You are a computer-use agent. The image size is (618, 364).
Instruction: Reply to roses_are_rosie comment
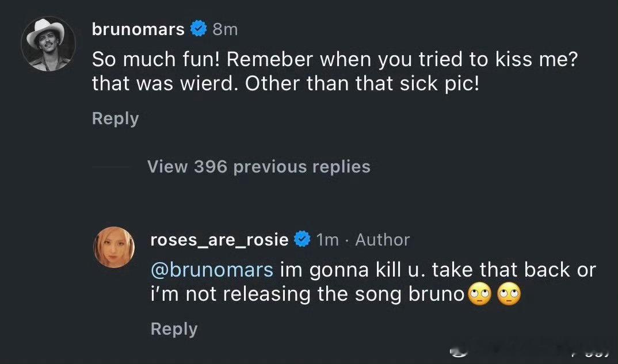pyautogui.click(x=174, y=329)
